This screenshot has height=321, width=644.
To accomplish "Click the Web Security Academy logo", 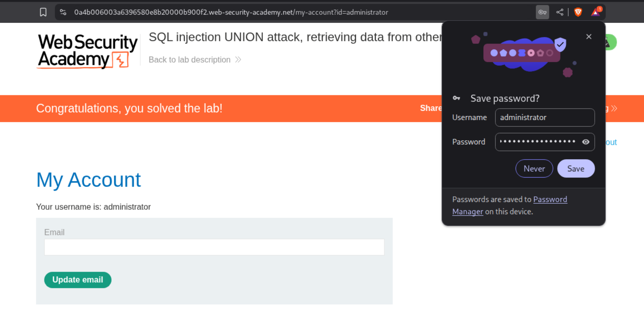I will pos(87,51).
